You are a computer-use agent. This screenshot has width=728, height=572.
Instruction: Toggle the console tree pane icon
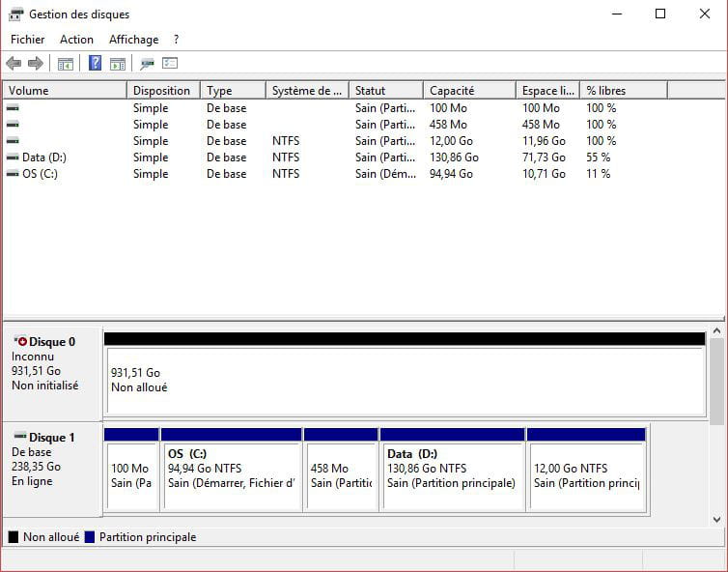(66, 64)
